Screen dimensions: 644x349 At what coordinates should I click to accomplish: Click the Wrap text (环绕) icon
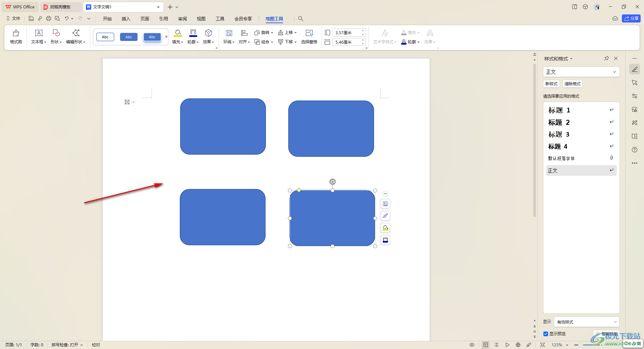click(x=229, y=33)
